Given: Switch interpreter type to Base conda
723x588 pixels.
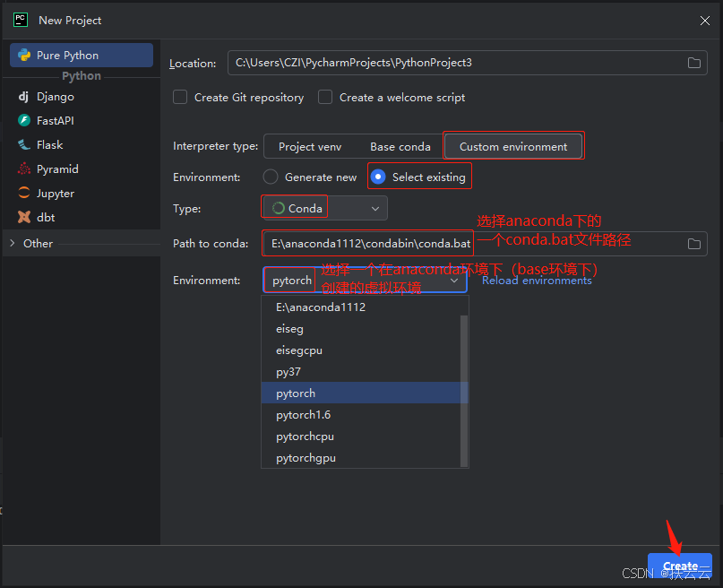Looking at the screenshot, I should tap(400, 147).
